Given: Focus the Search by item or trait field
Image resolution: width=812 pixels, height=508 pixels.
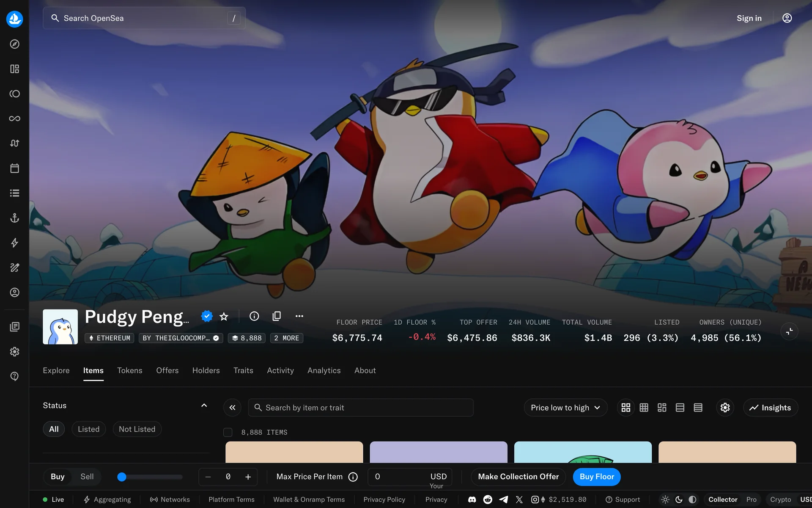Looking at the screenshot, I should tap(361, 408).
